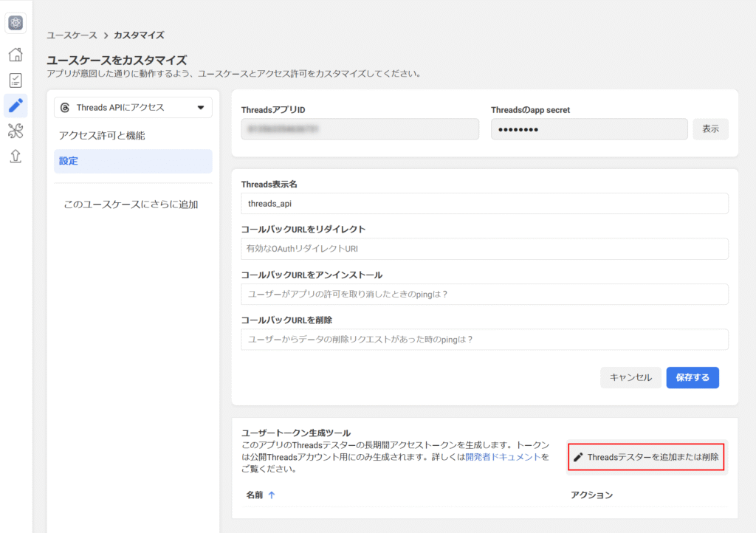Click Threadsテスターを追加または削除 button
This screenshot has height=533, width=756.
pos(646,457)
